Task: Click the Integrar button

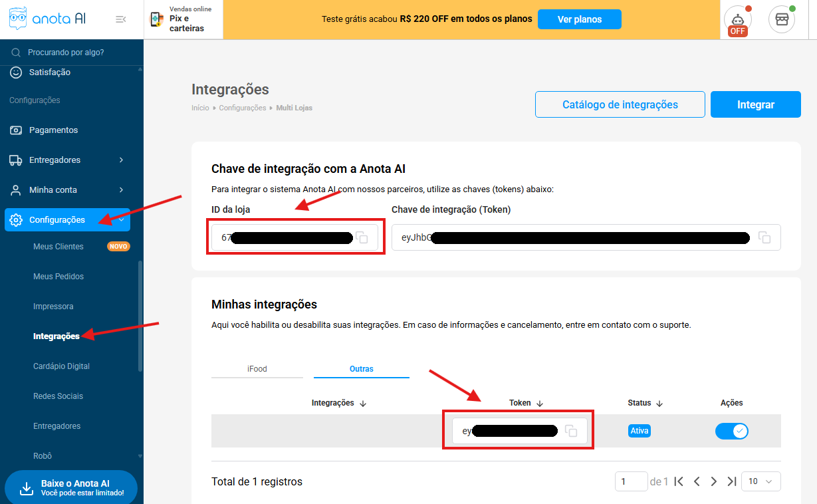Action: pyautogui.click(x=755, y=104)
